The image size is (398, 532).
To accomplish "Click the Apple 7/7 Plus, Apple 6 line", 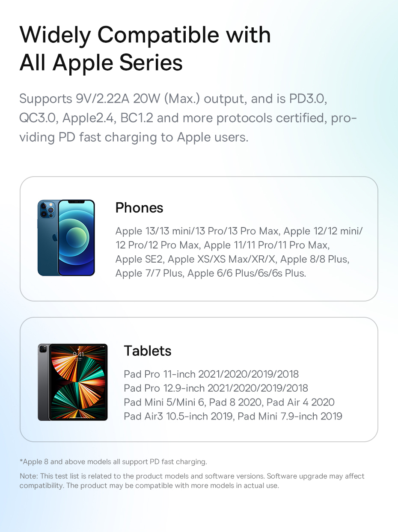I will point(211,273).
